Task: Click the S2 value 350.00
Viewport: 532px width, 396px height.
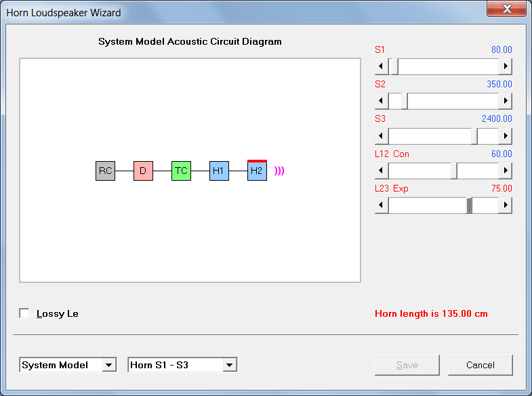Action: (499, 84)
